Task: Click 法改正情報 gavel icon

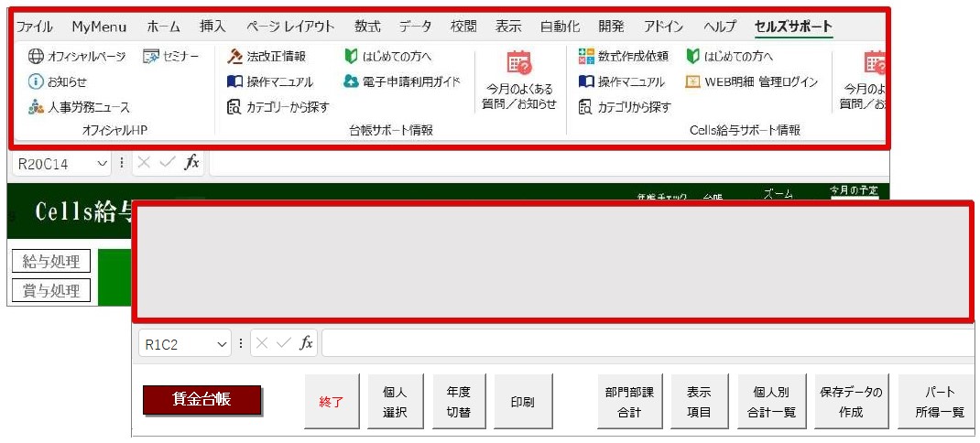Action: click(234, 57)
